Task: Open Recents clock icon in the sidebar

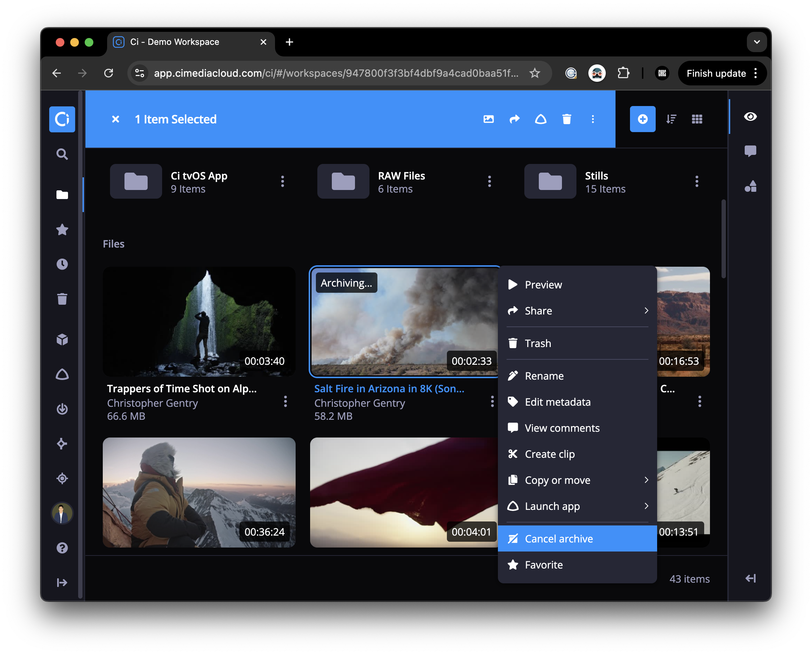Action: coord(62,264)
